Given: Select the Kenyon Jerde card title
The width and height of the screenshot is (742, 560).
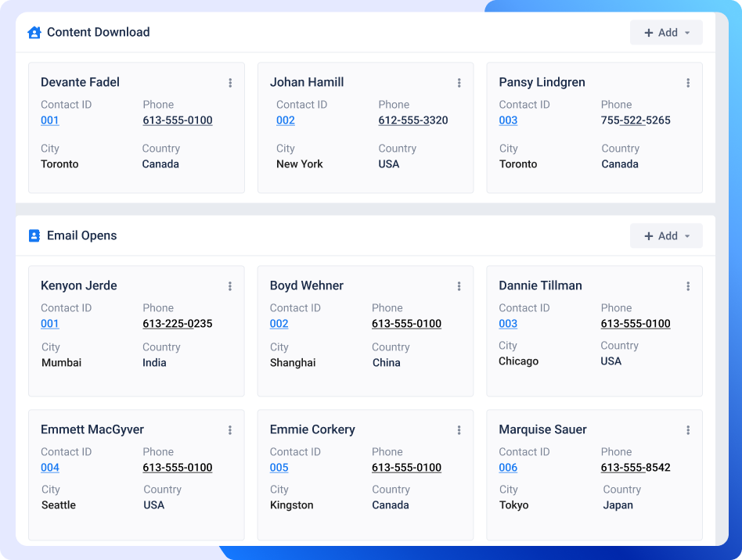Looking at the screenshot, I should 78,285.
